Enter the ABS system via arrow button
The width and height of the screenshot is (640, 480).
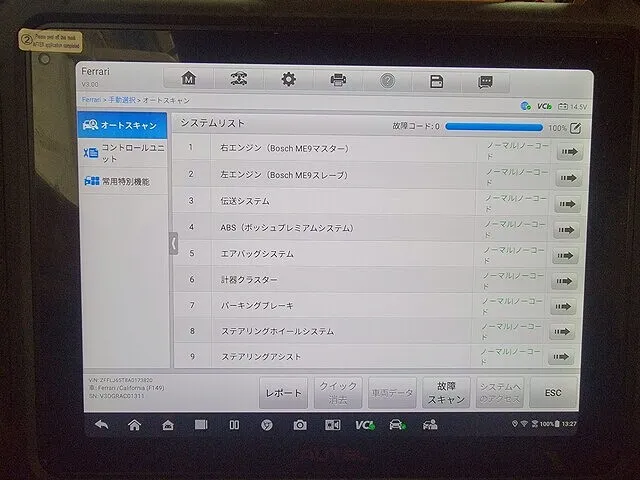click(x=567, y=230)
